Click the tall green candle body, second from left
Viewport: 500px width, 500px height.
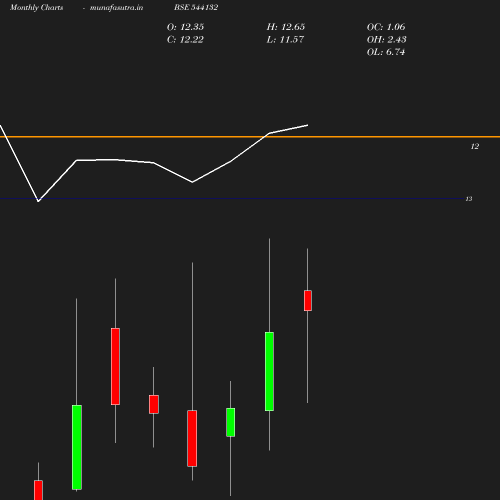[x=77, y=447]
